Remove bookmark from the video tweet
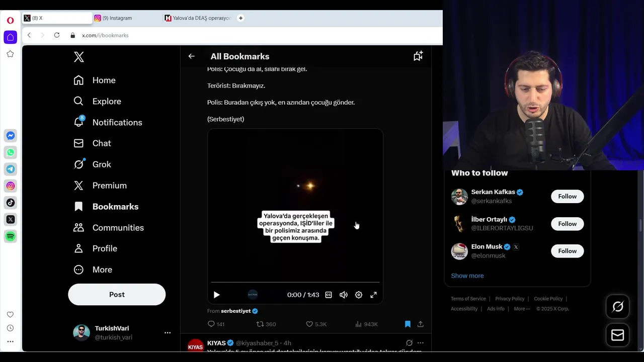Screen dimensions: 644x362 pos(408,324)
